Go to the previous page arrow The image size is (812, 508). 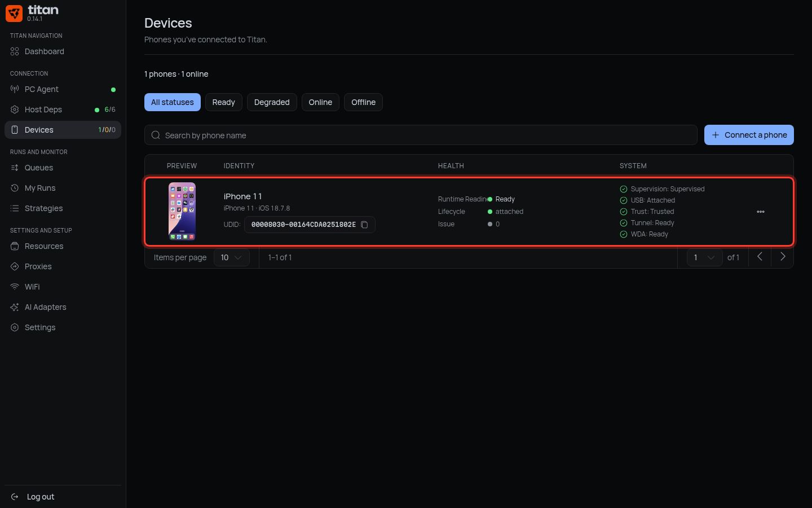[760, 257]
